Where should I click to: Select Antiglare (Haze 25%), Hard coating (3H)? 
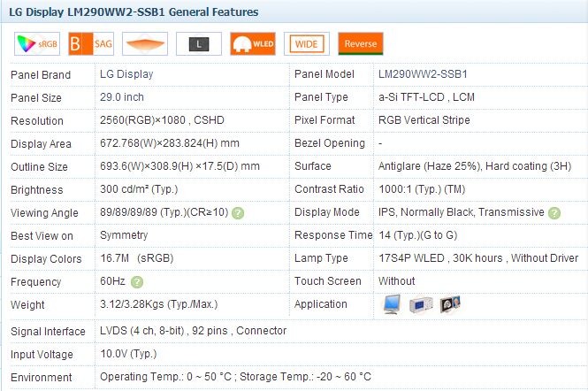(475, 166)
